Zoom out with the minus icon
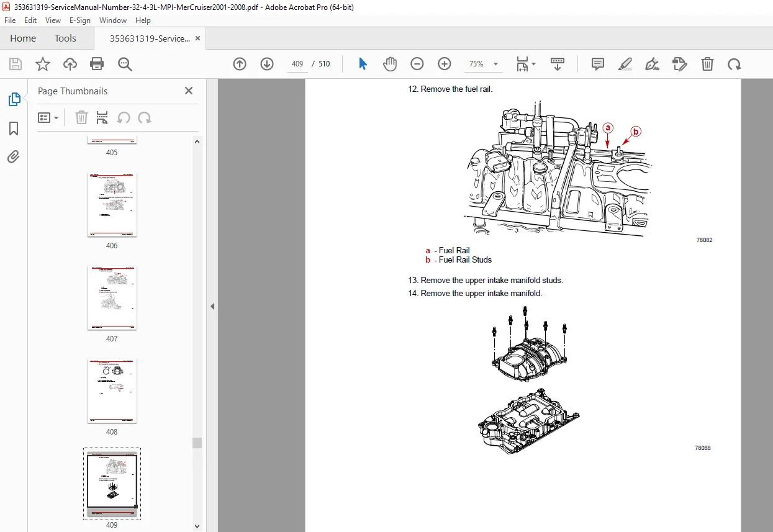The width and height of the screenshot is (773, 532). pyautogui.click(x=417, y=64)
